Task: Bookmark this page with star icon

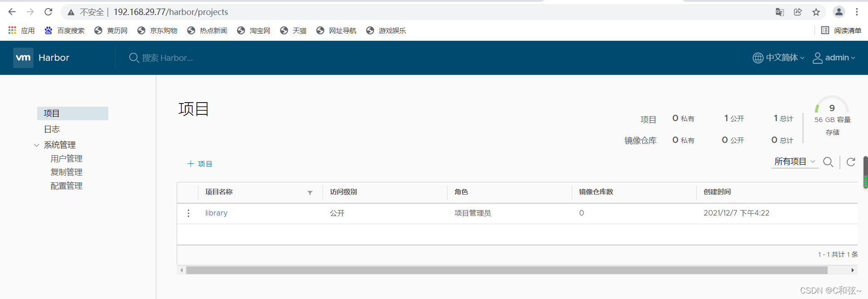Action: click(x=816, y=12)
